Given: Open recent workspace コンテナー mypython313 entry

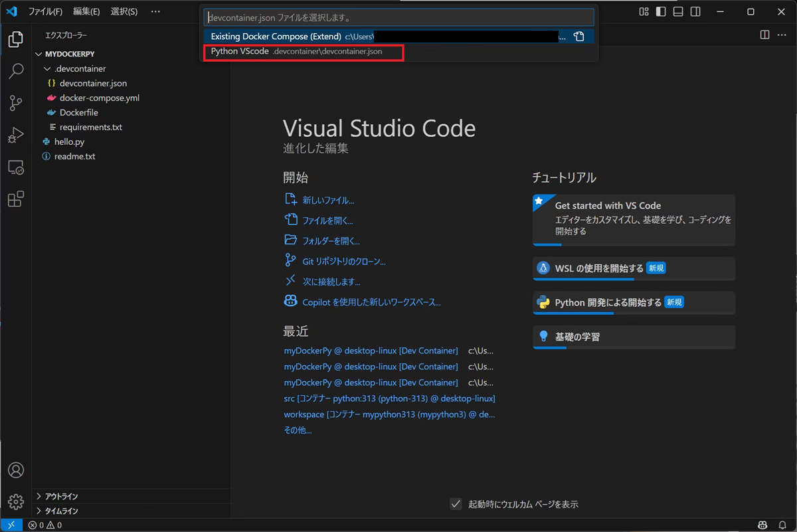Looking at the screenshot, I should click(389, 414).
